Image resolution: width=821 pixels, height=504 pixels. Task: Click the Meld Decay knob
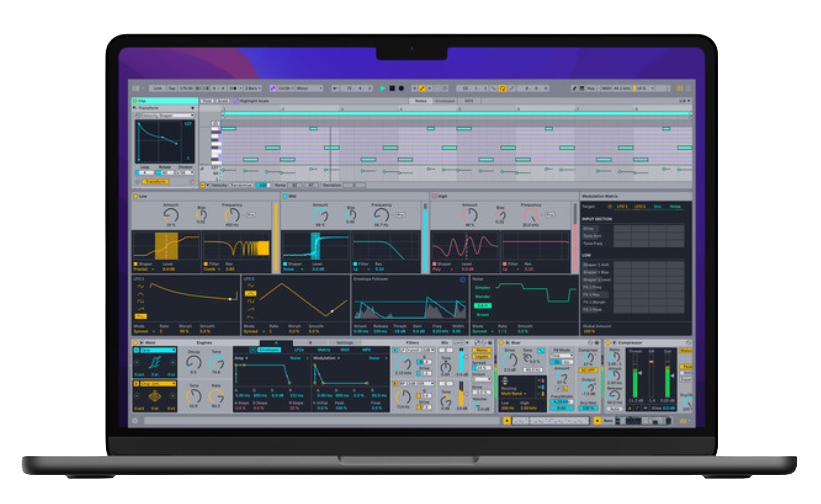(194, 362)
